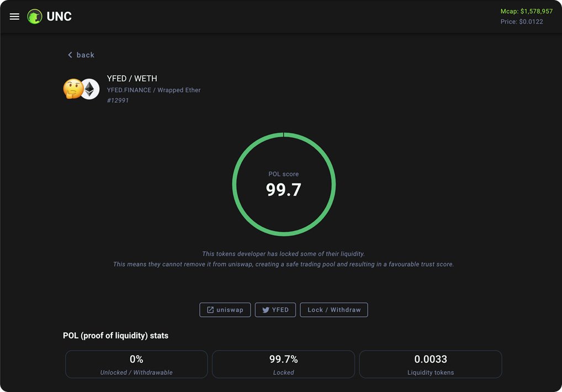The width and height of the screenshot is (562, 392).
Task: Select the Mcap: $1,578,957 text
Action: (527, 12)
